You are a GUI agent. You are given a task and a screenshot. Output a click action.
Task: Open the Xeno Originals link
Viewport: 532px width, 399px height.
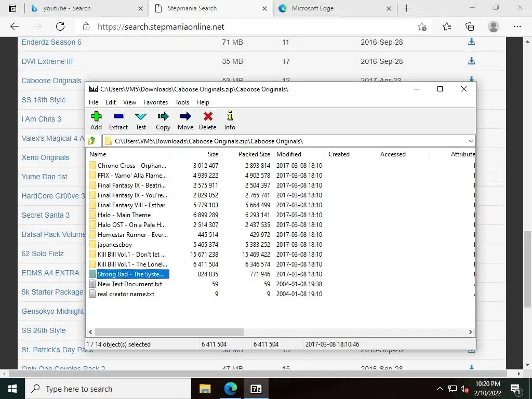click(x=46, y=157)
